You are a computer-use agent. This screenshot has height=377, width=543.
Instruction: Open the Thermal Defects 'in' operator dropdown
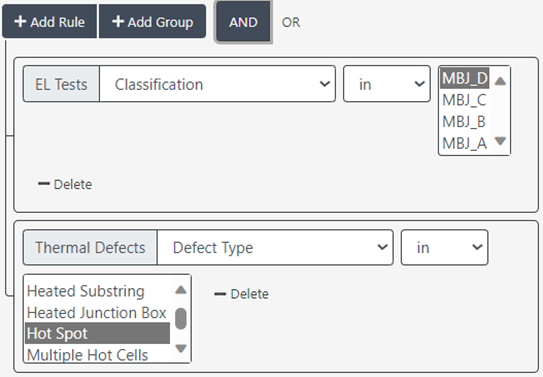click(x=445, y=248)
